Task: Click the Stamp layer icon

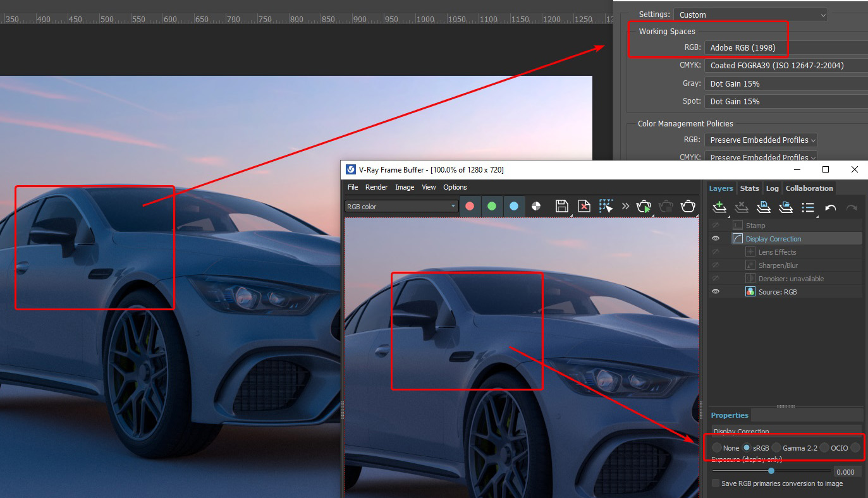Action: 738,225
